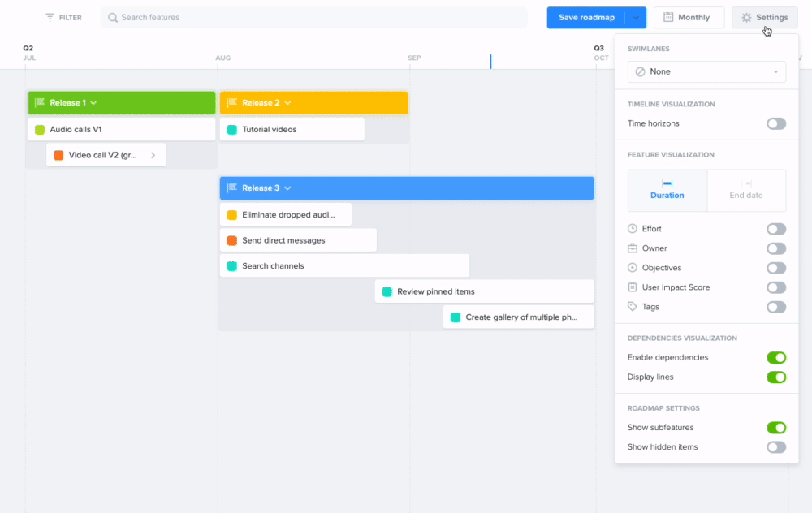Click the Release 3 flag icon

232,188
